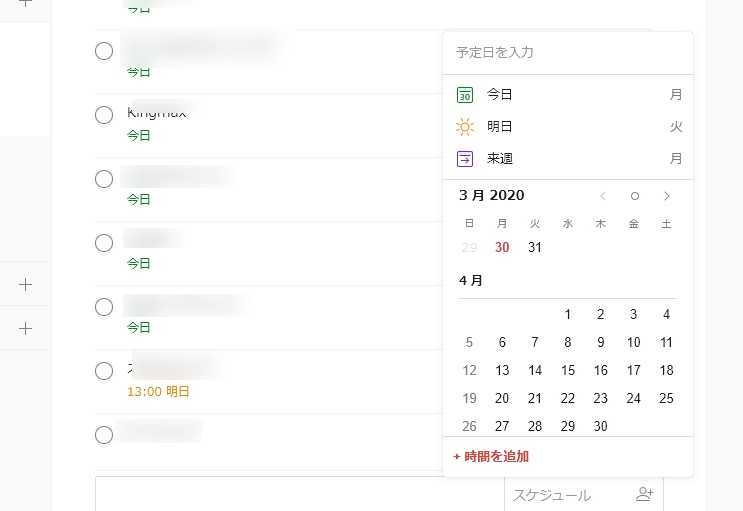Mark the 13:00 tomorrow task complete
Viewport: 743px width, 511px height.
click(x=104, y=371)
